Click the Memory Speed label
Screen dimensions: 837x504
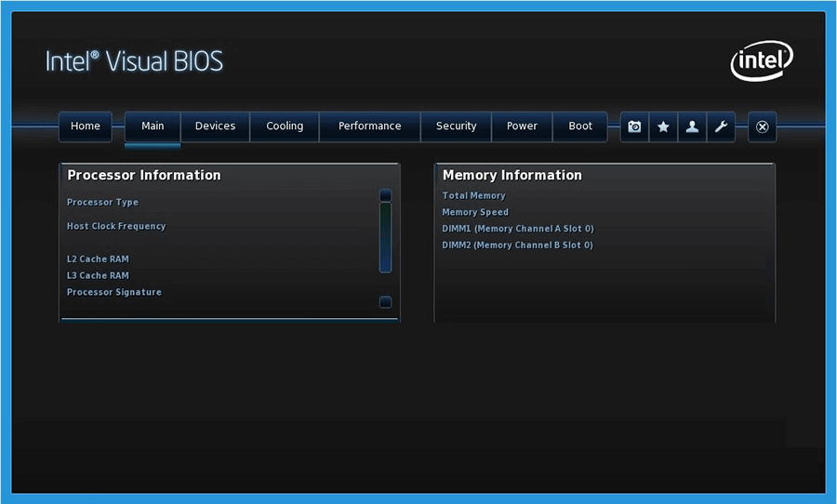pyautogui.click(x=475, y=213)
